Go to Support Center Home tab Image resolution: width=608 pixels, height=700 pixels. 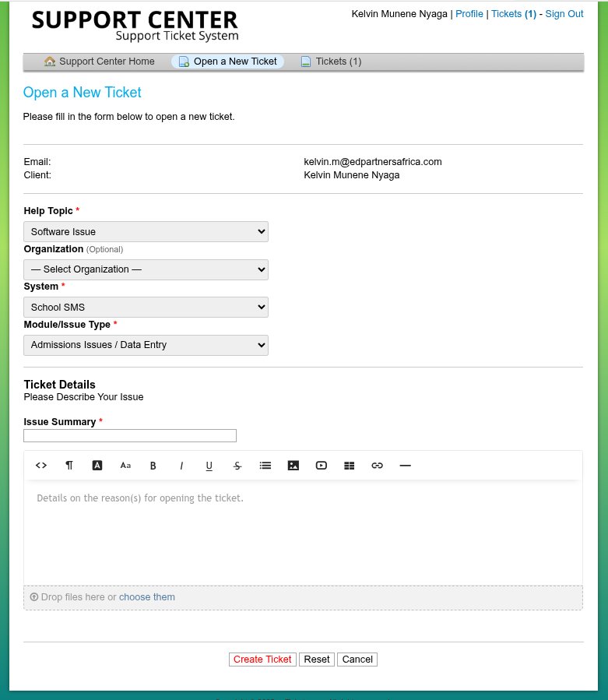100,62
